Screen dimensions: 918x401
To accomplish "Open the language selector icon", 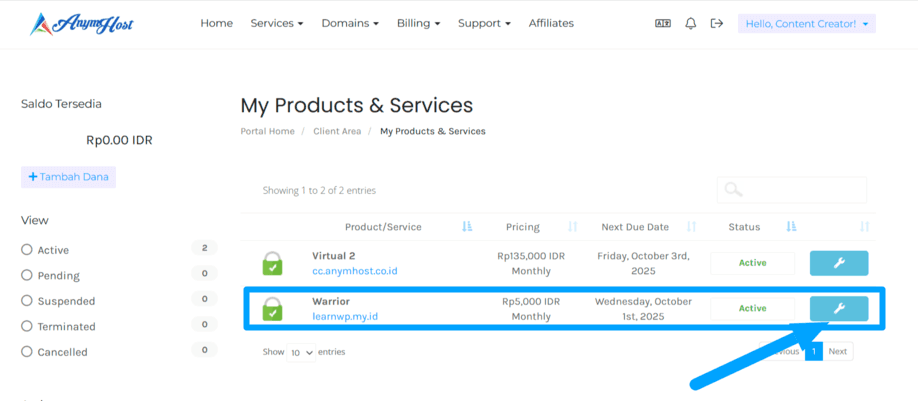I will coord(663,23).
